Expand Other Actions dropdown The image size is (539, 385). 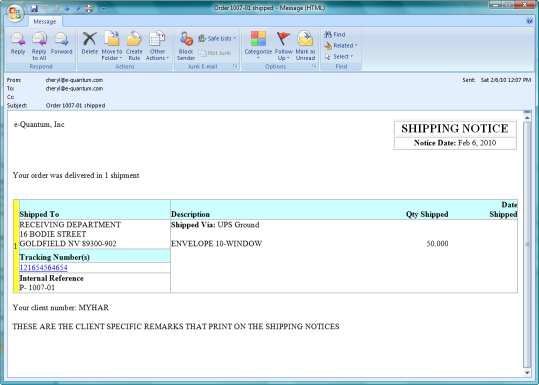[157, 46]
